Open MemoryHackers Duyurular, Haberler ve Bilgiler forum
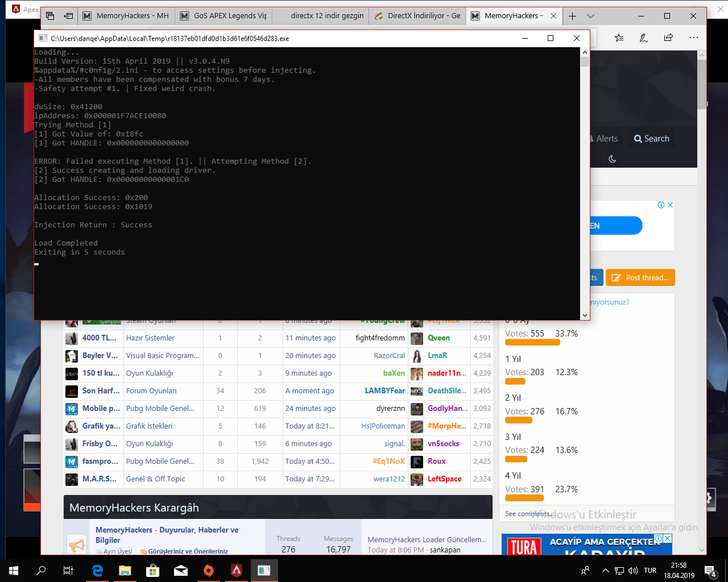The height and width of the screenshot is (582, 728). (x=167, y=535)
